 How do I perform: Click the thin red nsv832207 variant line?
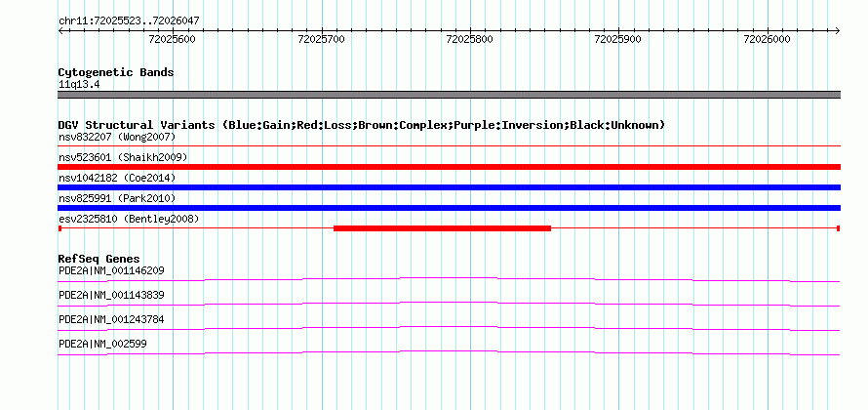pyautogui.click(x=449, y=146)
